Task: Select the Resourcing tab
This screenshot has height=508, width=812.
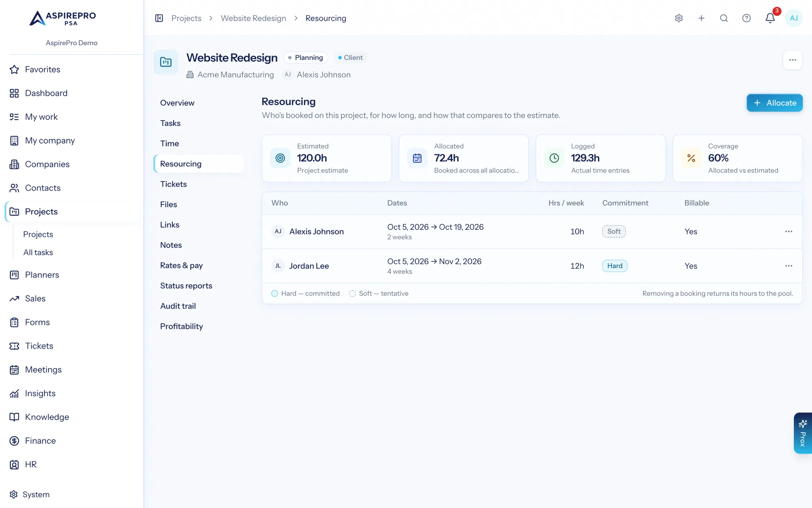Action: pos(199,164)
